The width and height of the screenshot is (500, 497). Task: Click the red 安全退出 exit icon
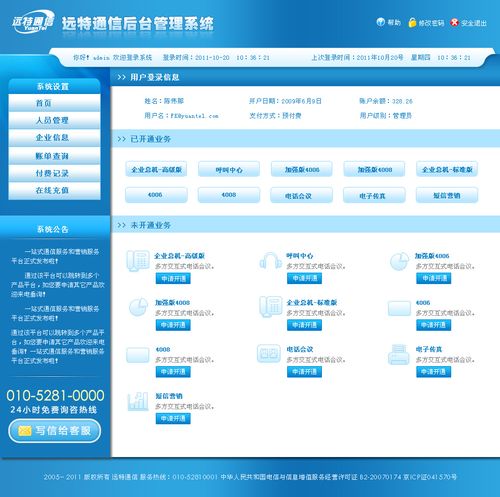[x=454, y=22]
